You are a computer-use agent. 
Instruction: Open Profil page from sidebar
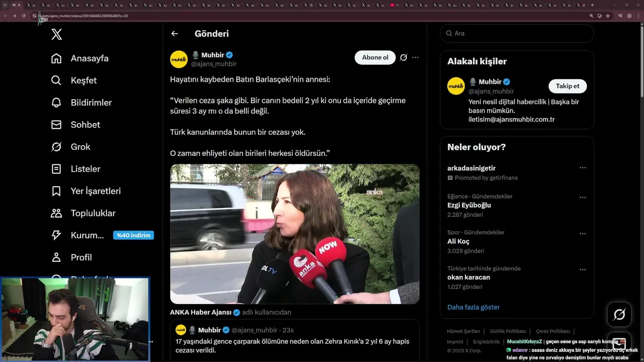click(x=71, y=257)
